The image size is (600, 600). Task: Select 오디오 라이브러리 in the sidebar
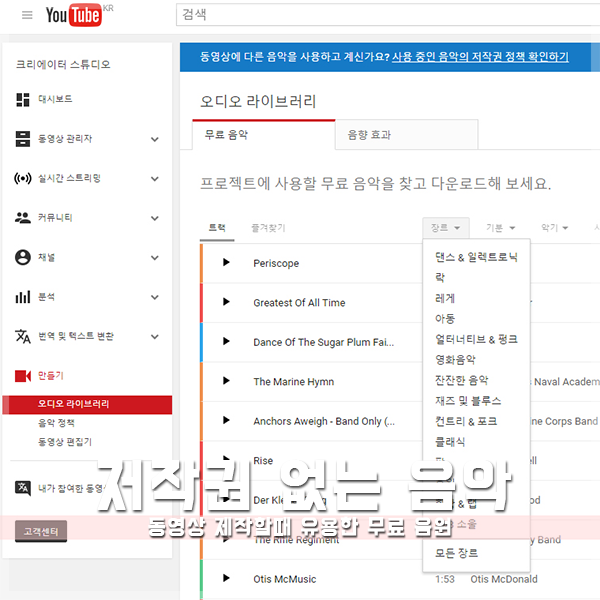[87, 404]
